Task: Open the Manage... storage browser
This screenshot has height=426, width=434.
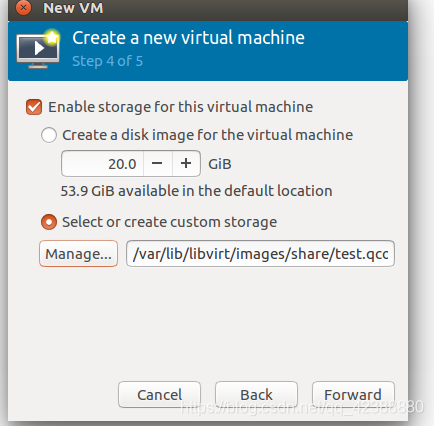Action: tap(78, 254)
